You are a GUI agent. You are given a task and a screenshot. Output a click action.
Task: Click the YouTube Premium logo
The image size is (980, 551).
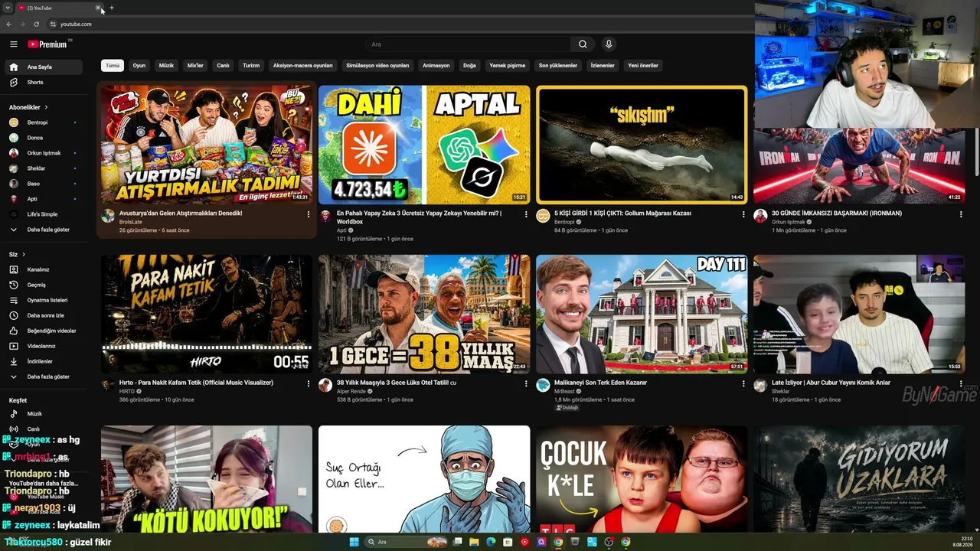point(47,44)
